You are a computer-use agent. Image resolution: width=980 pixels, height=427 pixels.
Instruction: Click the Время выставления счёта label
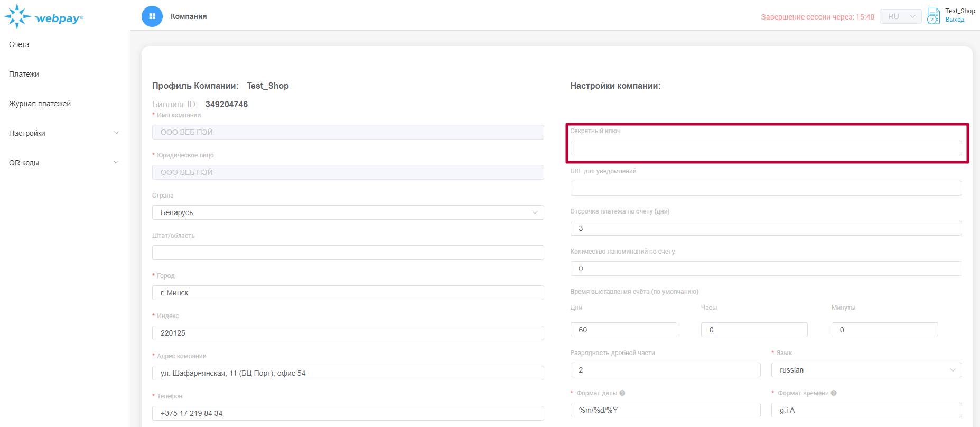tap(634, 292)
